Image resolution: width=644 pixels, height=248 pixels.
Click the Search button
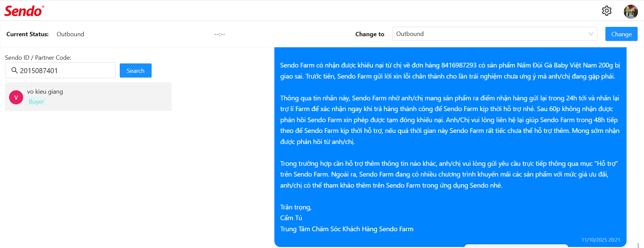point(136,70)
